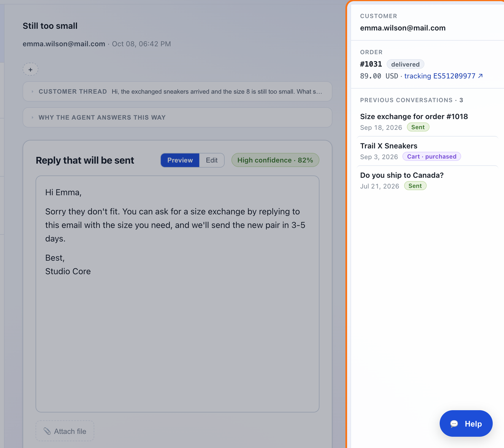Click the chat bubble icon in Help
Viewport: 504px width, 448px height.
pos(454,424)
